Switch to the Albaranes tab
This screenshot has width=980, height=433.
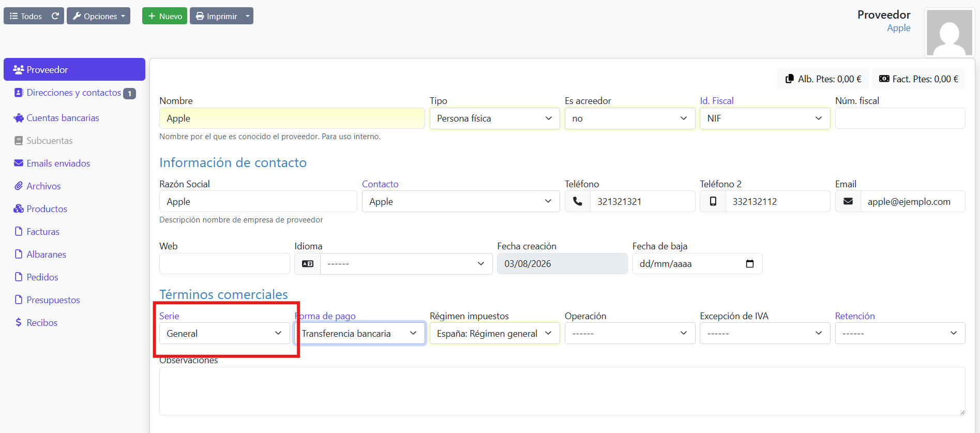point(74,255)
